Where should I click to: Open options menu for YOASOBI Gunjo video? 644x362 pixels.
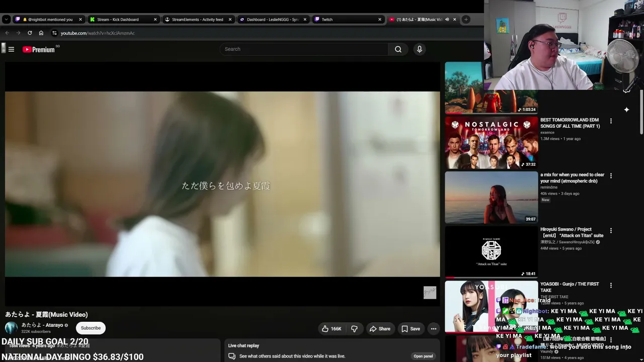(x=611, y=286)
